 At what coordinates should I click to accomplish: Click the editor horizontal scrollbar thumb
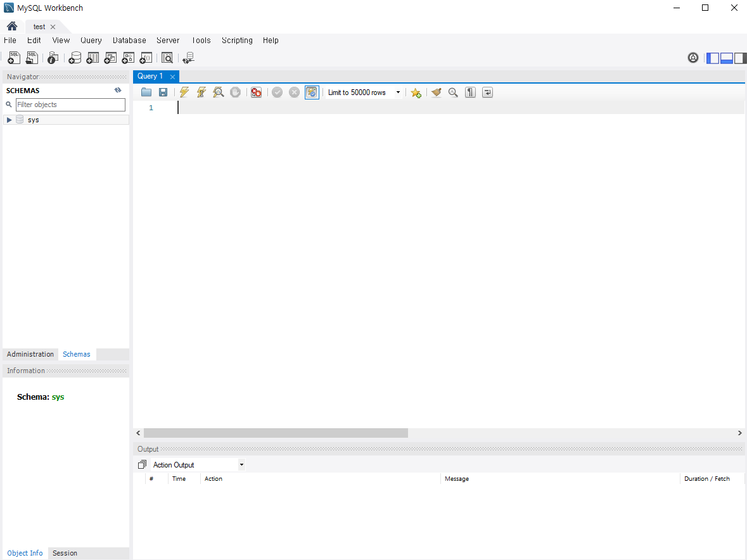coord(276,433)
